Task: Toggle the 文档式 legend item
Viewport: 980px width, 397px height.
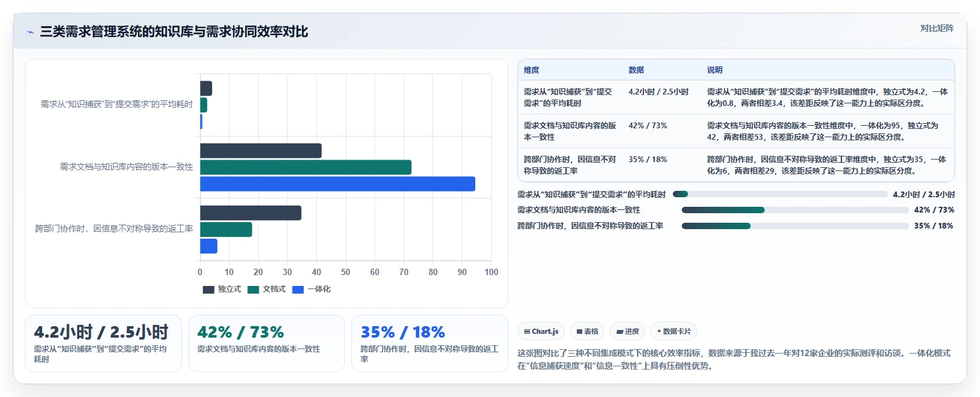Action: tap(266, 289)
